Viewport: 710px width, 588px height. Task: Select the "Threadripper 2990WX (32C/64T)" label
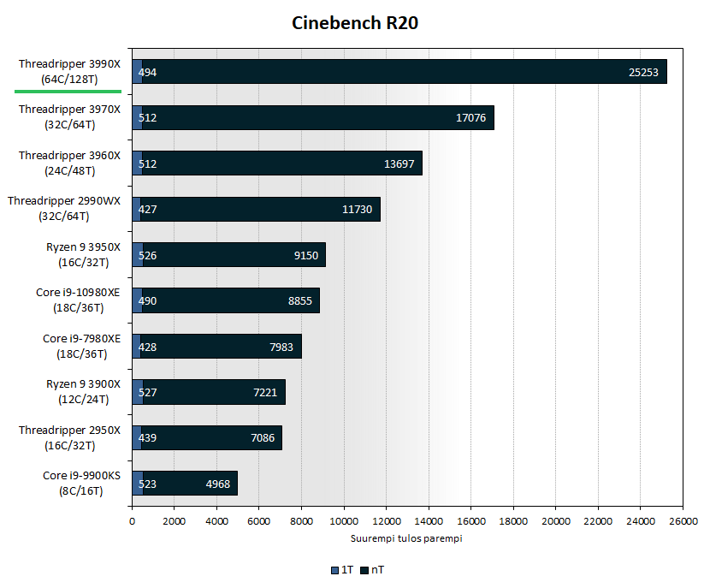coord(64,208)
